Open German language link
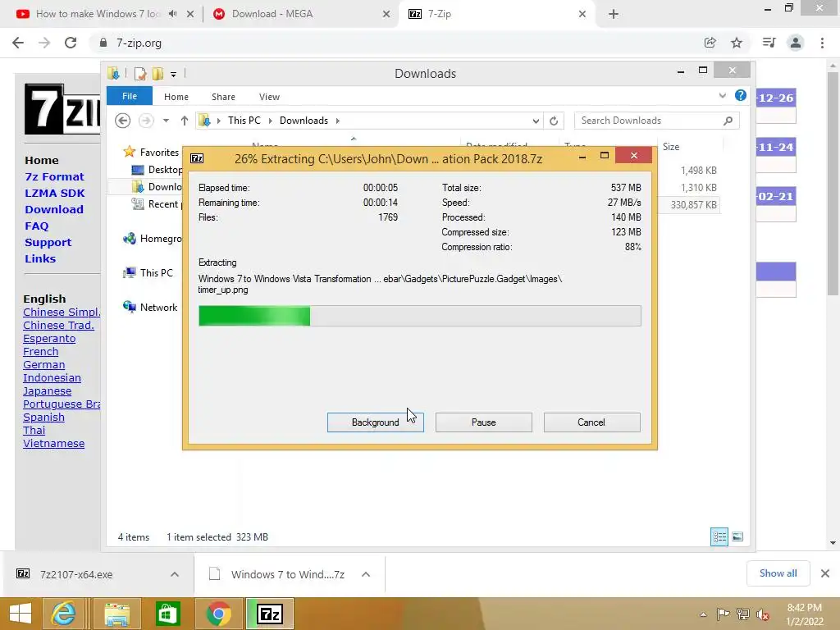This screenshot has height=630, width=840. click(x=44, y=365)
